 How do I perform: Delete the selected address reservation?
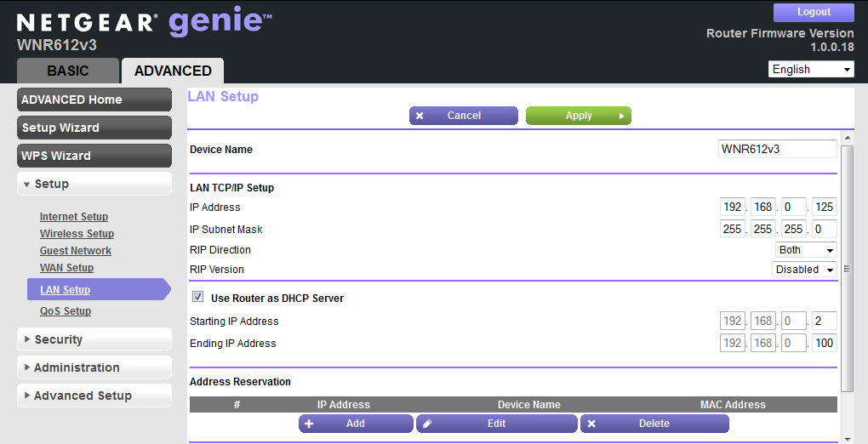pos(654,424)
